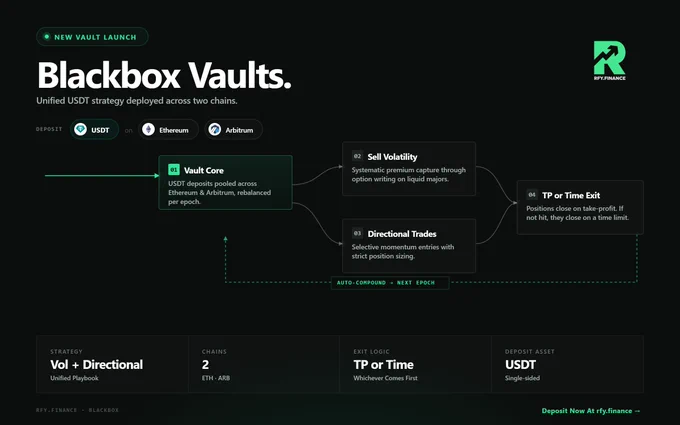Open the Directional Trades card

pos(409,246)
